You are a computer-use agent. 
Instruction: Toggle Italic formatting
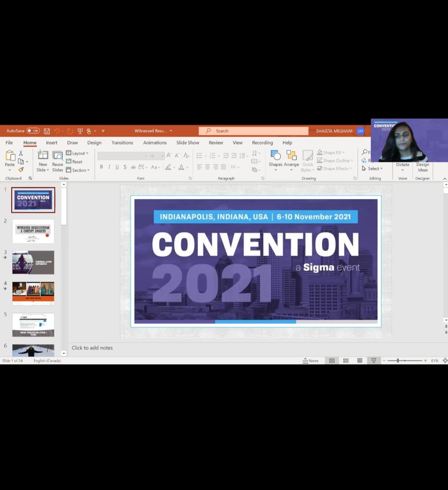click(109, 167)
